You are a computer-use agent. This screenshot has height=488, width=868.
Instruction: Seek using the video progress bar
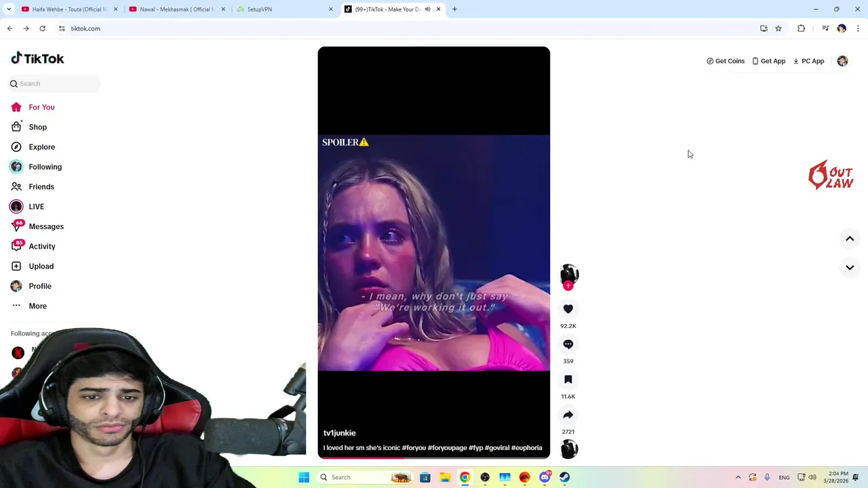[434, 457]
